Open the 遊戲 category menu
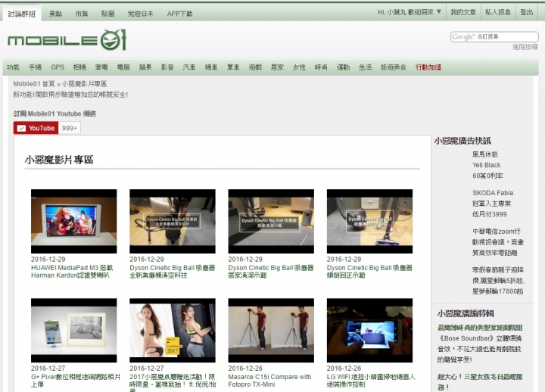Image resolution: width=545 pixels, height=392 pixels. pyautogui.click(x=255, y=67)
